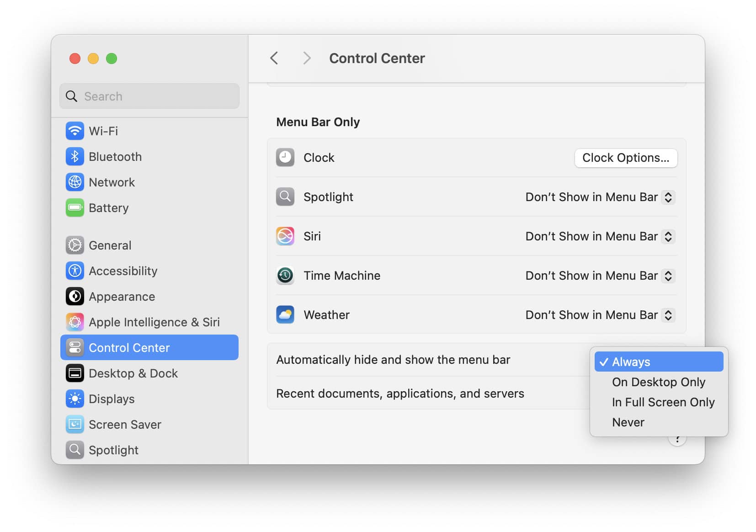Open Clock Options button
Viewport: 756px width, 532px height.
click(626, 158)
